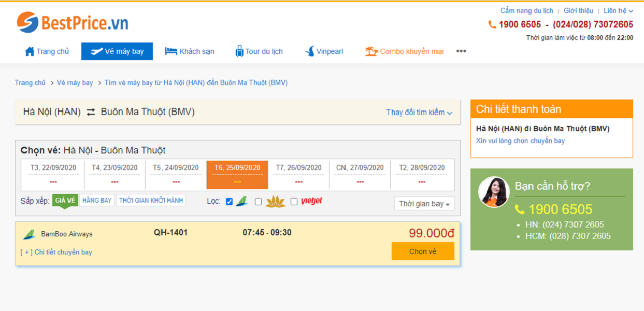
Task: Open the Thời gian bay dropdown
Action: pos(424,204)
